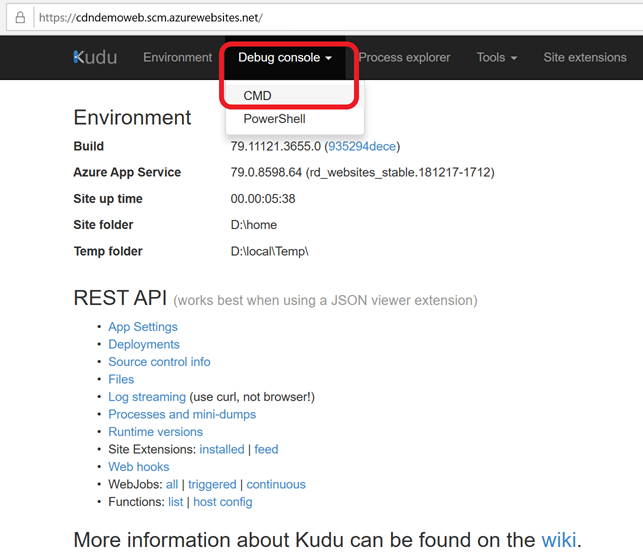
Task: Click the Temp folder value D:\local\Temp\
Action: click(269, 251)
